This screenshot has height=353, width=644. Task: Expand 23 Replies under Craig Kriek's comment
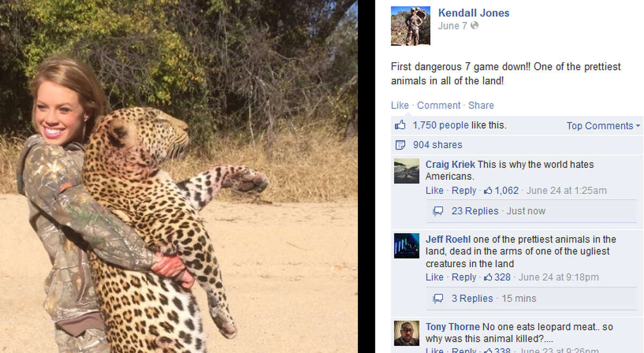(x=475, y=211)
